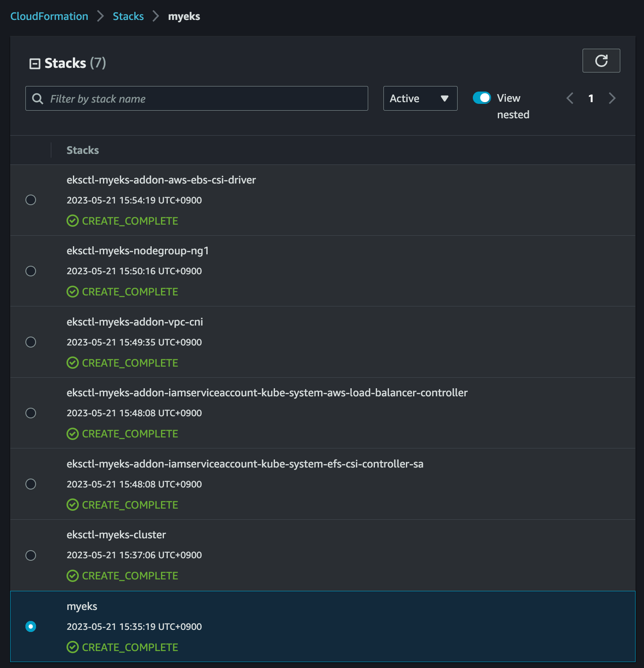644x668 pixels.
Task: Go to the next page of stacks
Action: (x=612, y=98)
